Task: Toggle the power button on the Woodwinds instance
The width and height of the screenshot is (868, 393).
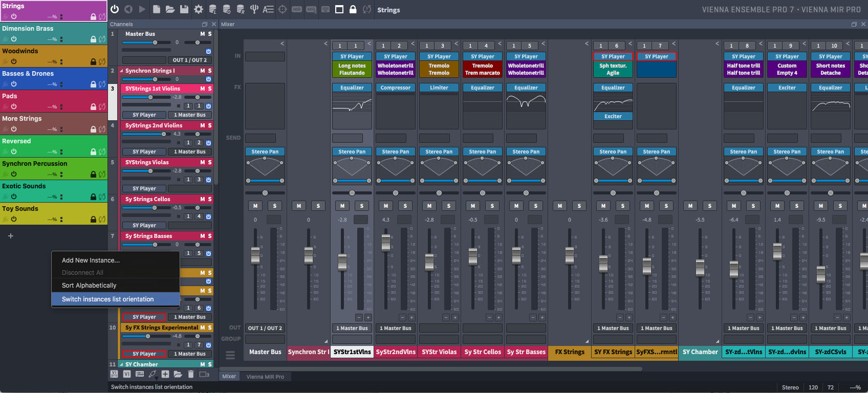Action: 14,61
